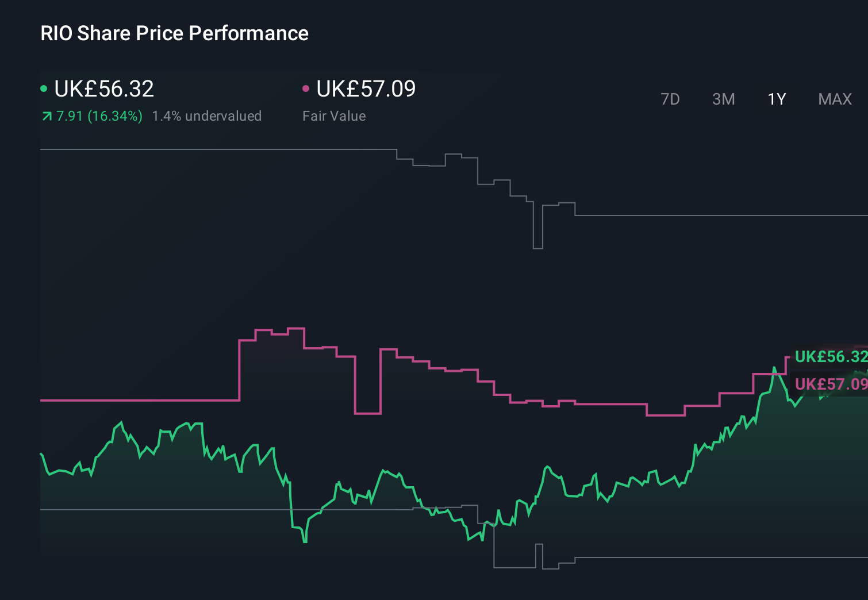
Task: Expand the Fair Value details
Action: [334, 116]
